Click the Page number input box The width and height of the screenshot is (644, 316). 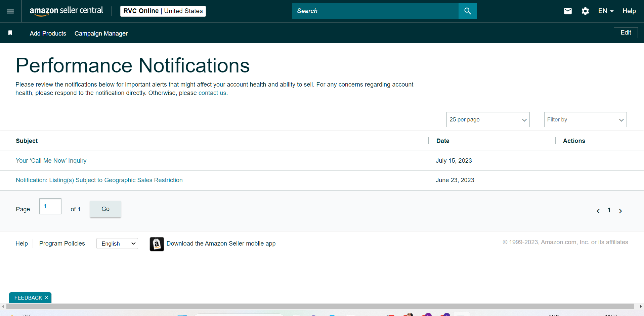pos(50,206)
